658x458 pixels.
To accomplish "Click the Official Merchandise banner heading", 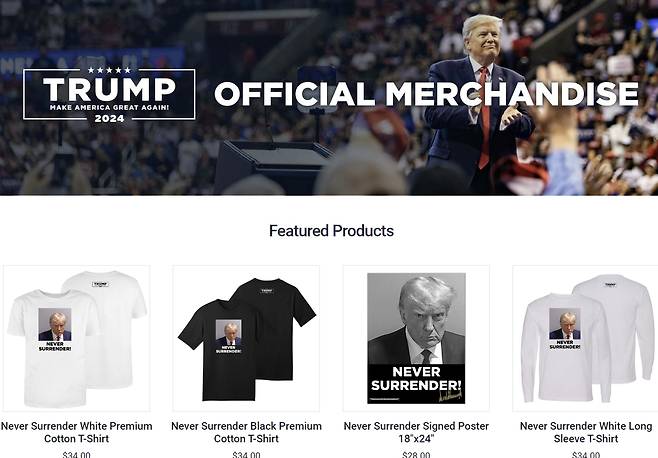I will pyautogui.click(x=426, y=94).
